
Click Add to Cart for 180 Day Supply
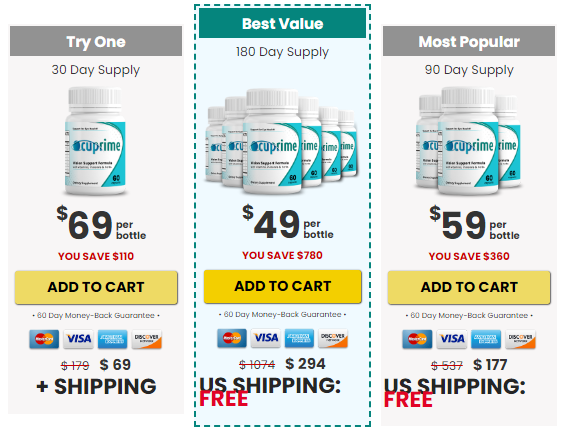[283, 286]
